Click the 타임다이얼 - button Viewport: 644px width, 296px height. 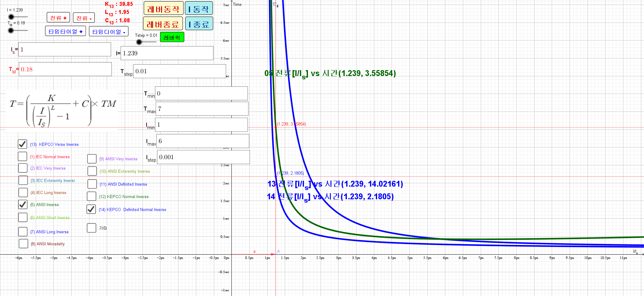pyautogui.click(x=109, y=32)
